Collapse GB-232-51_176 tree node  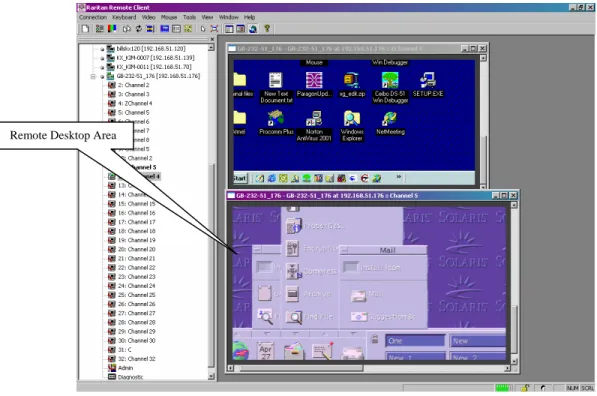[93, 76]
